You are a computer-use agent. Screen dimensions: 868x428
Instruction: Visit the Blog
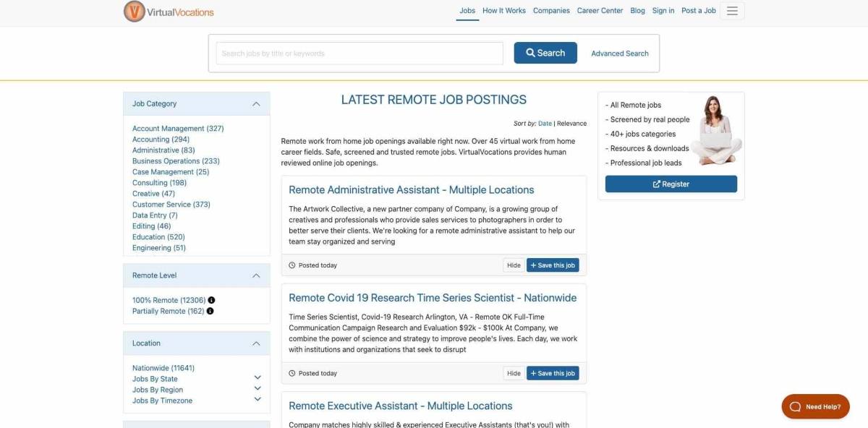(x=637, y=11)
